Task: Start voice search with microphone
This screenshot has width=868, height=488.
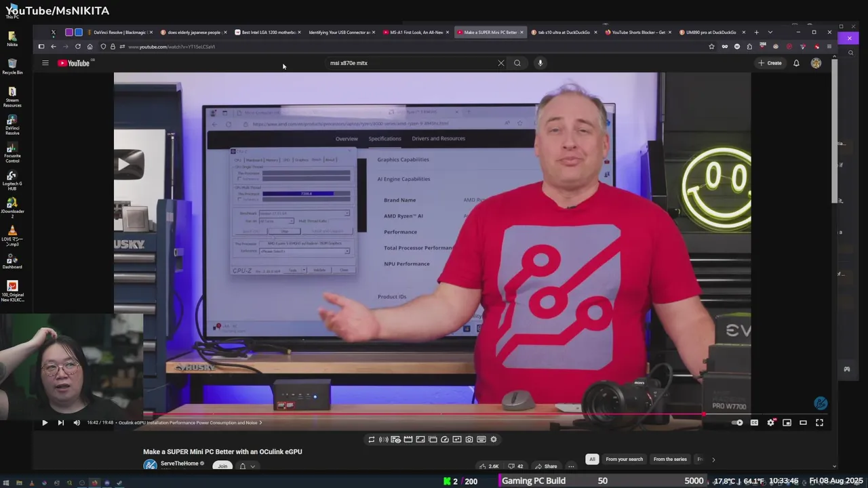Action: coord(540,63)
